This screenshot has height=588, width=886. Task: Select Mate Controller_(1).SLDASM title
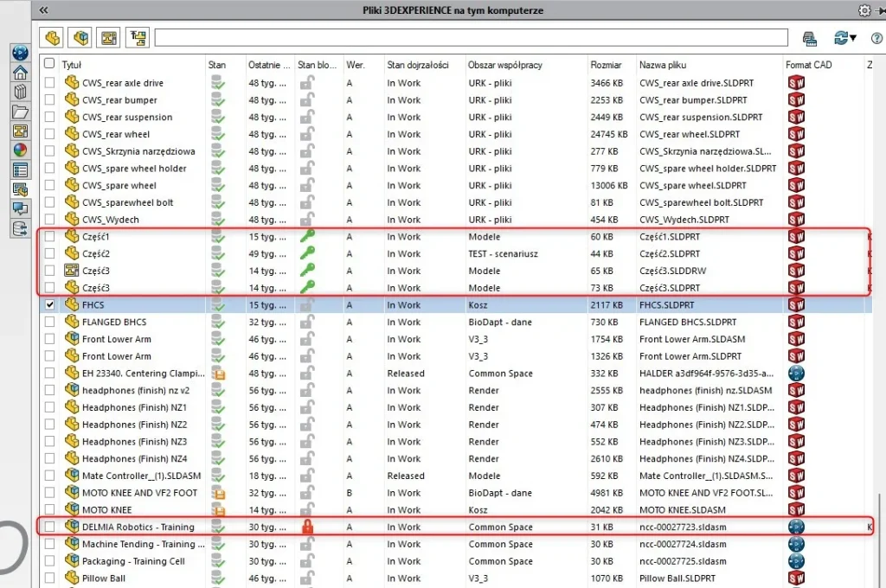coord(141,476)
